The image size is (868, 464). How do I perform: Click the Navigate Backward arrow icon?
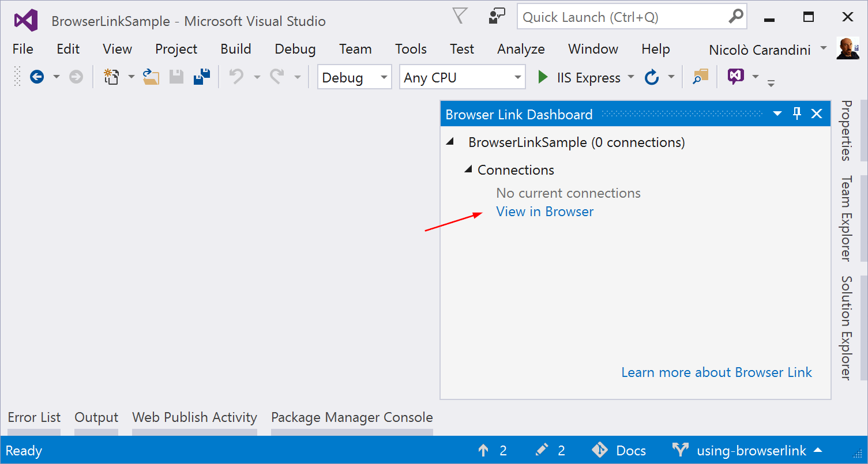[x=37, y=76]
